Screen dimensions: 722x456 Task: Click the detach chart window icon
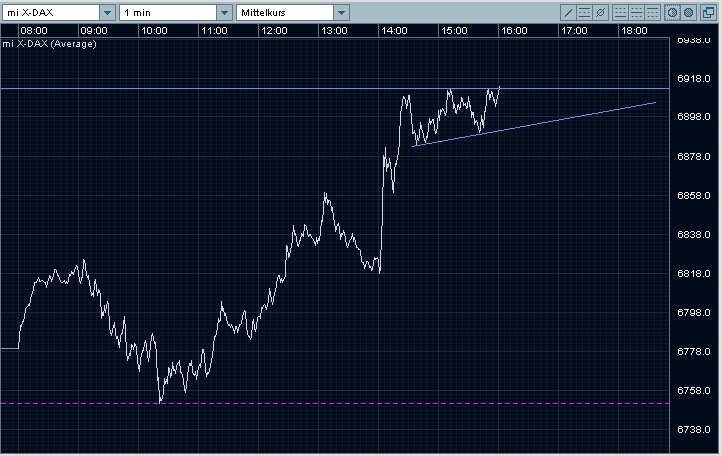(709, 12)
